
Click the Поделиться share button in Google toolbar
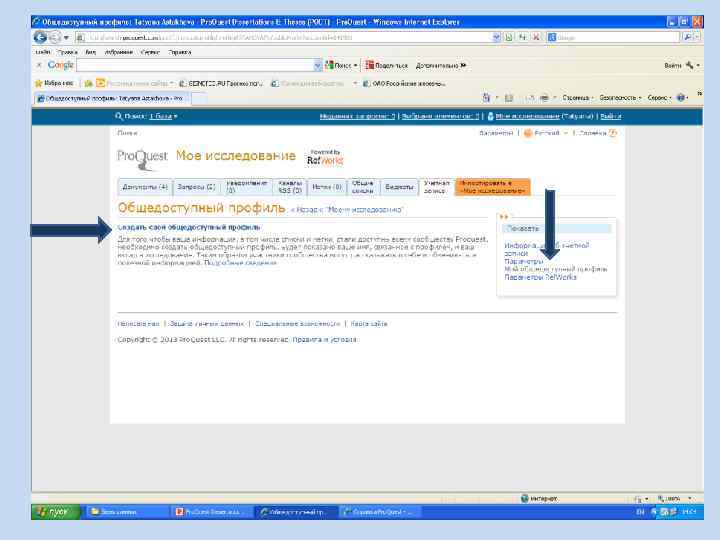point(387,66)
